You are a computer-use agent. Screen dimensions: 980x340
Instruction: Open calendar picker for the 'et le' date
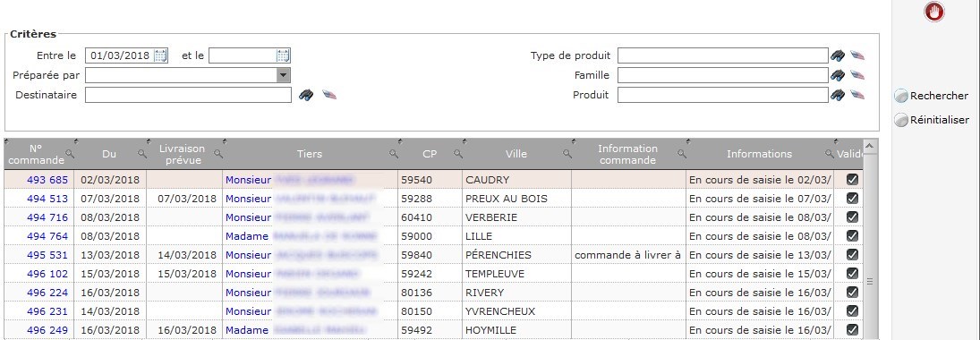pyautogui.click(x=283, y=55)
